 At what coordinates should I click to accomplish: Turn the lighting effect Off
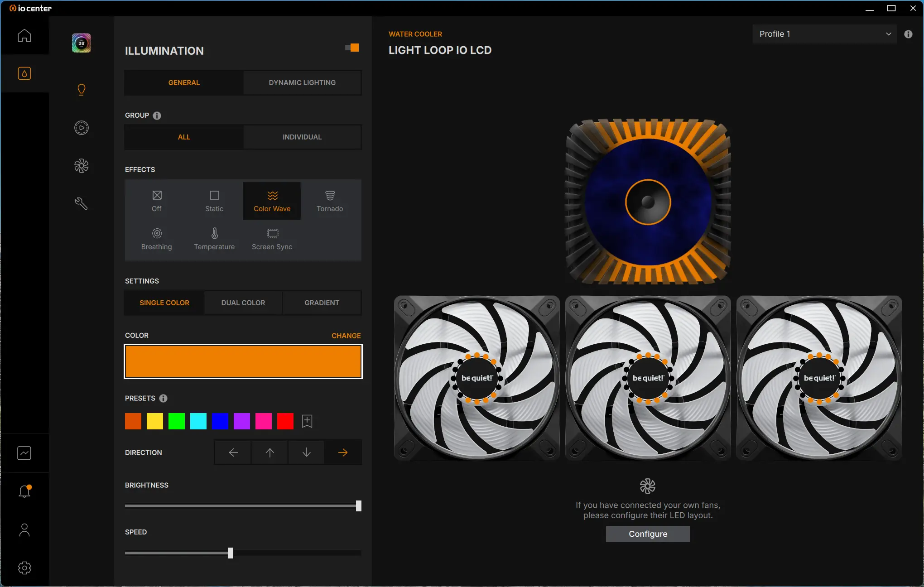(x=157, y=201)
